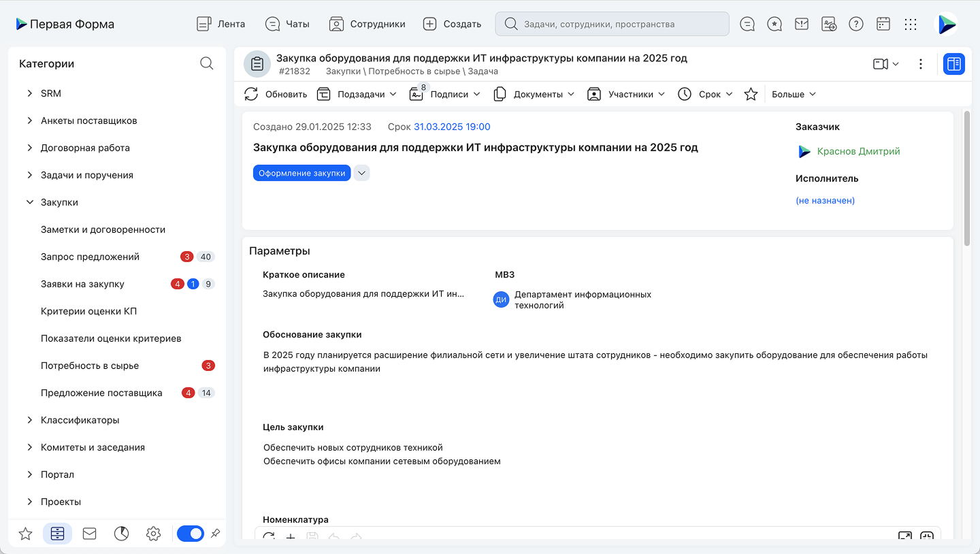
Task: Open the Срок dropdown
Action: point(705,94)
